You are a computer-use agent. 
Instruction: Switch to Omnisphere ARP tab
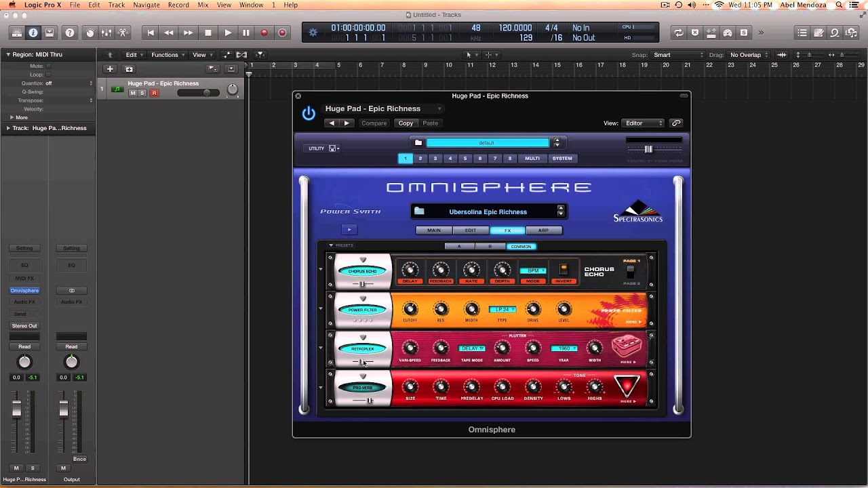543,230
